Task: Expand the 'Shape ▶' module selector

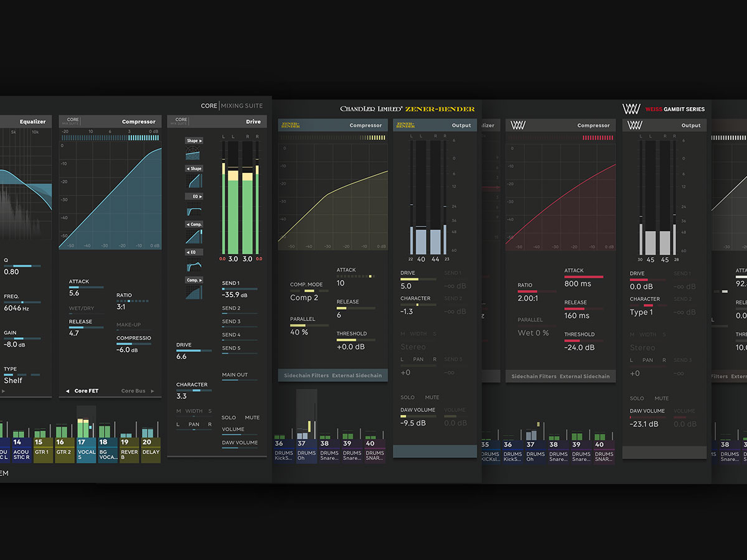Action: coord(194,141)
